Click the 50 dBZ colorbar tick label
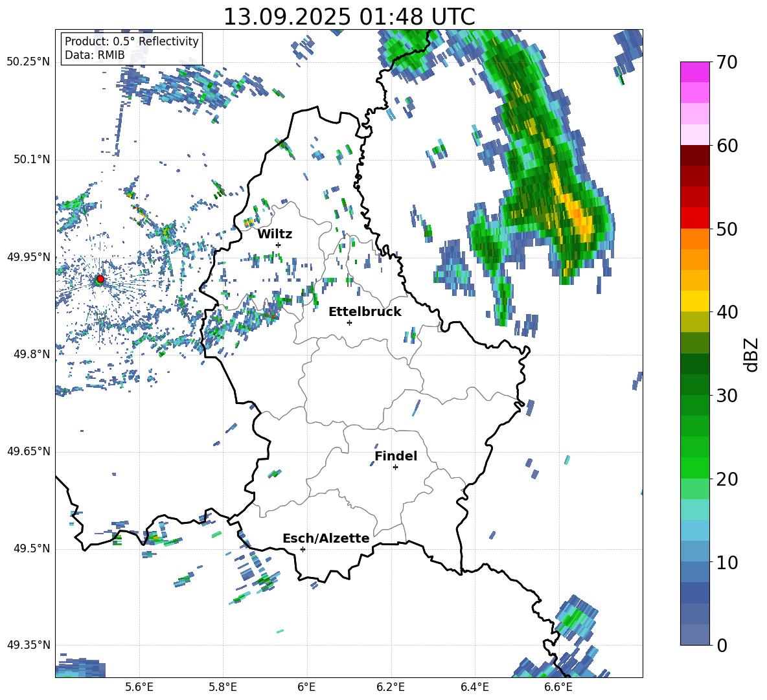This screenshot has width=767, height=700. [727, 229]
